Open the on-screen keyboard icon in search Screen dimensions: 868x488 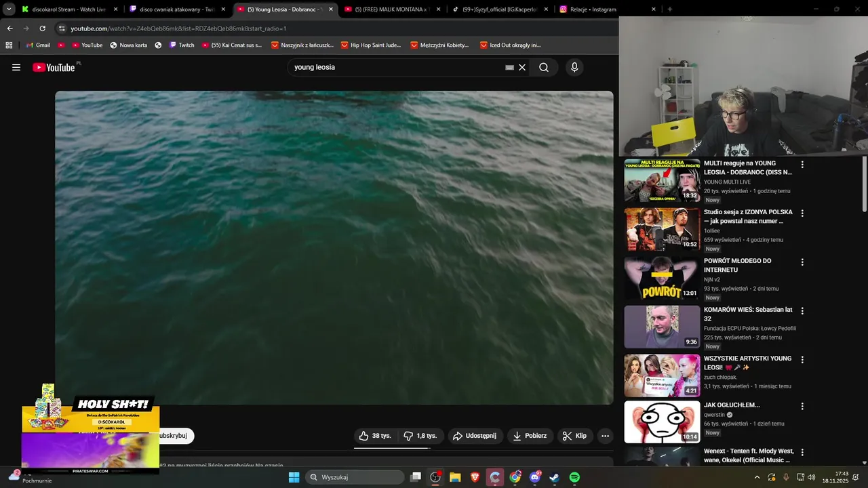(x=509, y=67)
